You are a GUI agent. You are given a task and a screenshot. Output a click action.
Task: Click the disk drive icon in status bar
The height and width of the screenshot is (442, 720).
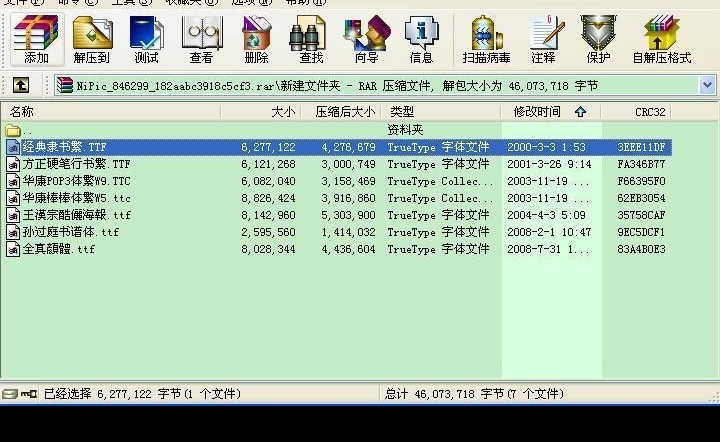9,394
